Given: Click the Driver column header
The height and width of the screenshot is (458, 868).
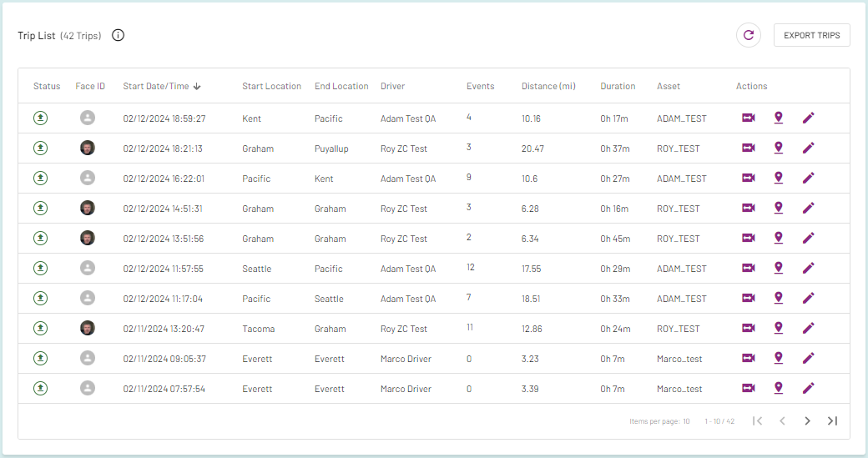Looking at the screenshot, I should [x=392, y=86].
